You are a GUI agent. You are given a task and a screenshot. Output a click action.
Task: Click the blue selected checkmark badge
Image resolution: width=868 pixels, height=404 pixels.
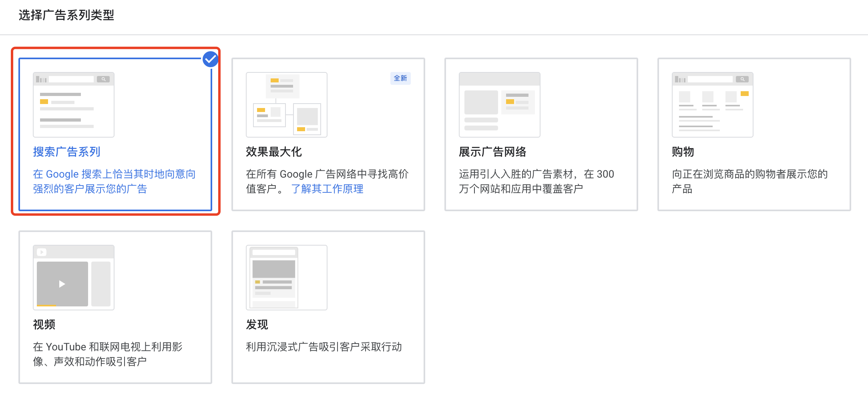(x=210, y=59)
